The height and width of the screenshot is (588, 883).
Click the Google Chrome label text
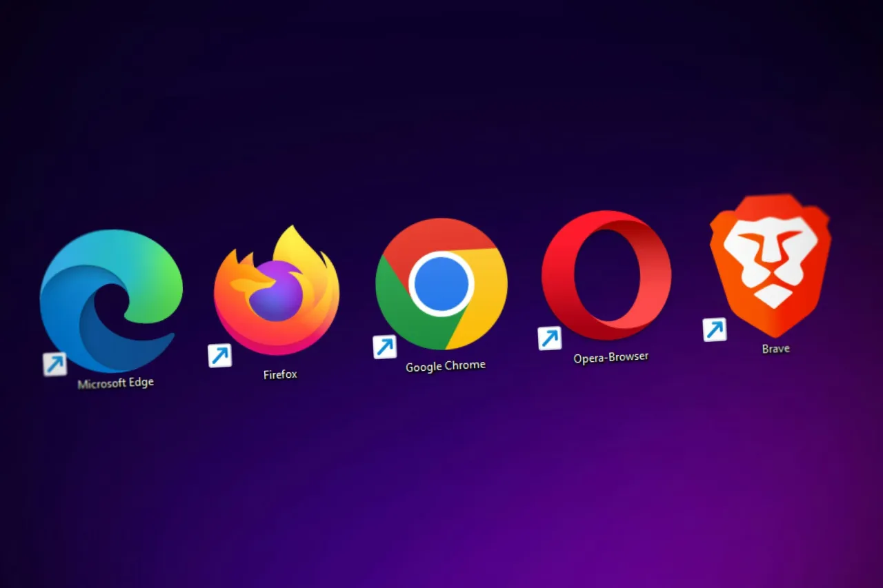point(445,365)
